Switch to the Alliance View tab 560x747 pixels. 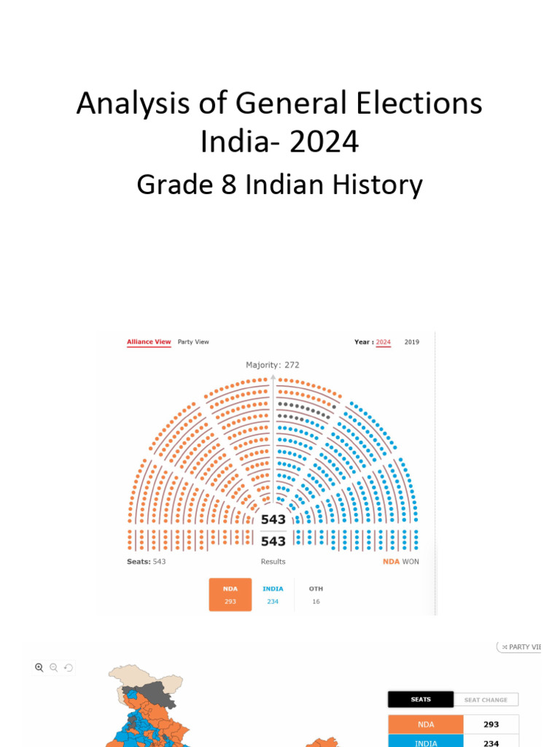pos(149,341)
